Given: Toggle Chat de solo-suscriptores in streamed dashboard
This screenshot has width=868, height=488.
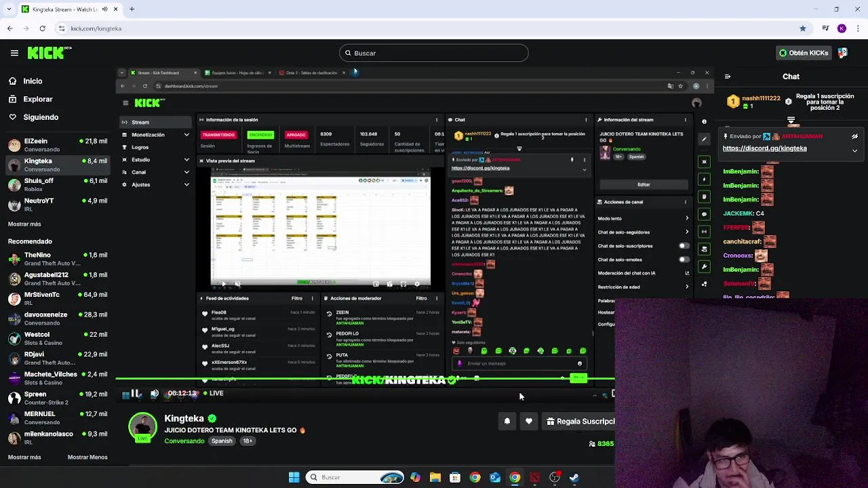Looking at the screenshot, I should (684, 246).
